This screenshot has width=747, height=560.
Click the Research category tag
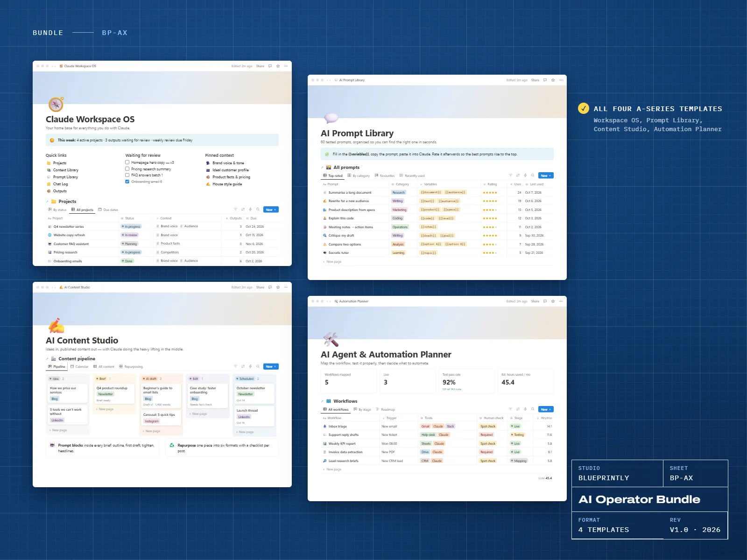[399, 193]
